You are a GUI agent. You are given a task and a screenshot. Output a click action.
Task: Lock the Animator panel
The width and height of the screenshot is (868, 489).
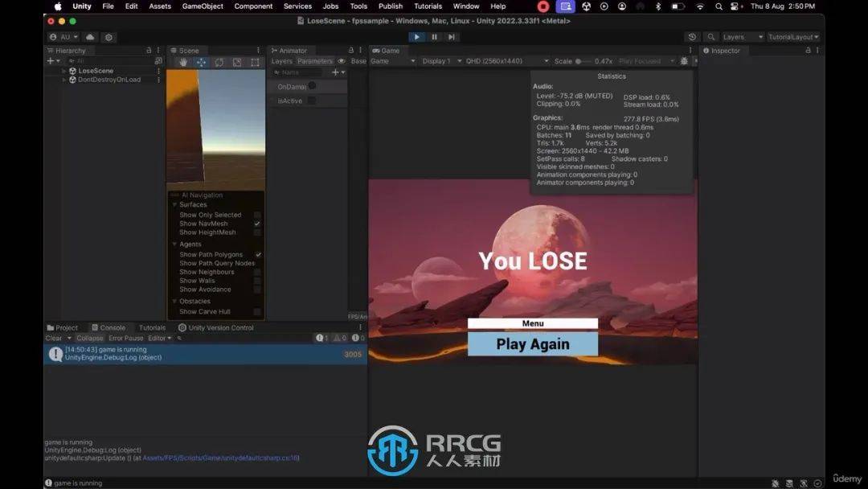pos(351,51)
